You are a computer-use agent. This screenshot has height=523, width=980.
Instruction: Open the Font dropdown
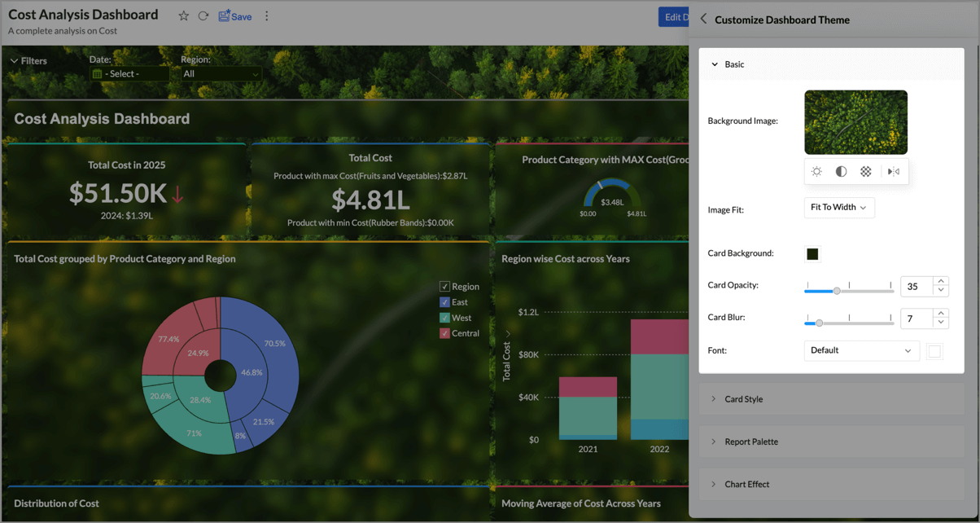coord(861,350)
